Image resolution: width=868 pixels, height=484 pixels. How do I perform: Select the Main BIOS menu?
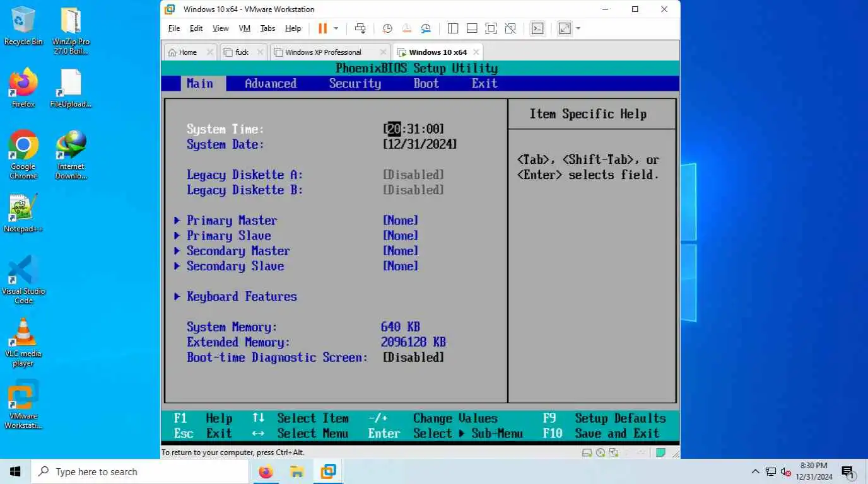tap(200, 84)
